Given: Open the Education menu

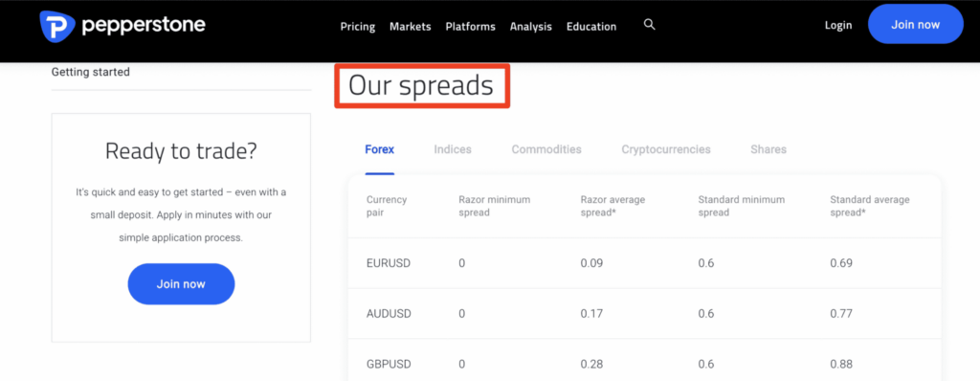Looking at the screenshot, I should (x=591, y=26).
